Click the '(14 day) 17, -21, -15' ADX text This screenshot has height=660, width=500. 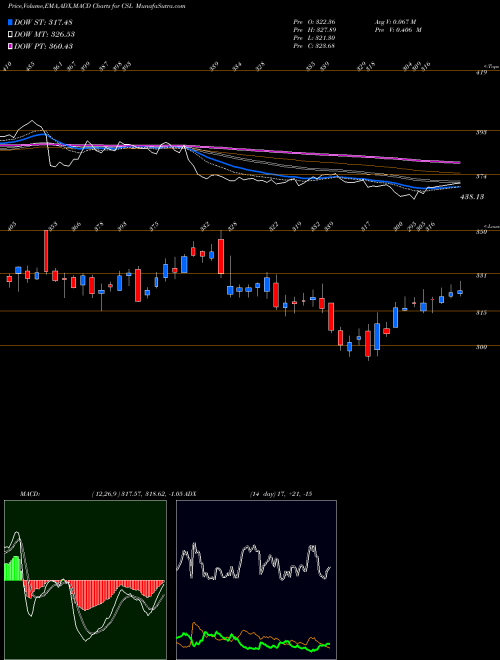pos(280,493)
